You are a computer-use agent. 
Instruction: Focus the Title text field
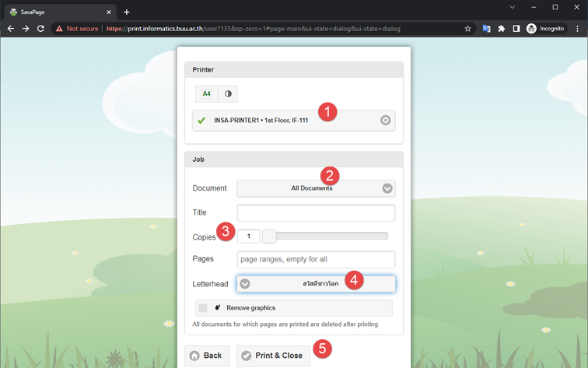pyautogui.click(x=316, y=213)
